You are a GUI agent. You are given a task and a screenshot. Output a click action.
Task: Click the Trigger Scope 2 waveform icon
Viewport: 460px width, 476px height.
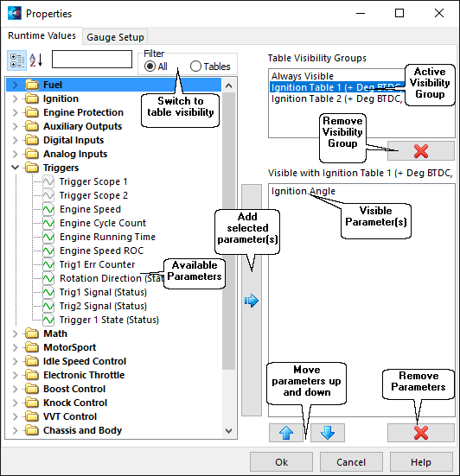click(48, 195)
